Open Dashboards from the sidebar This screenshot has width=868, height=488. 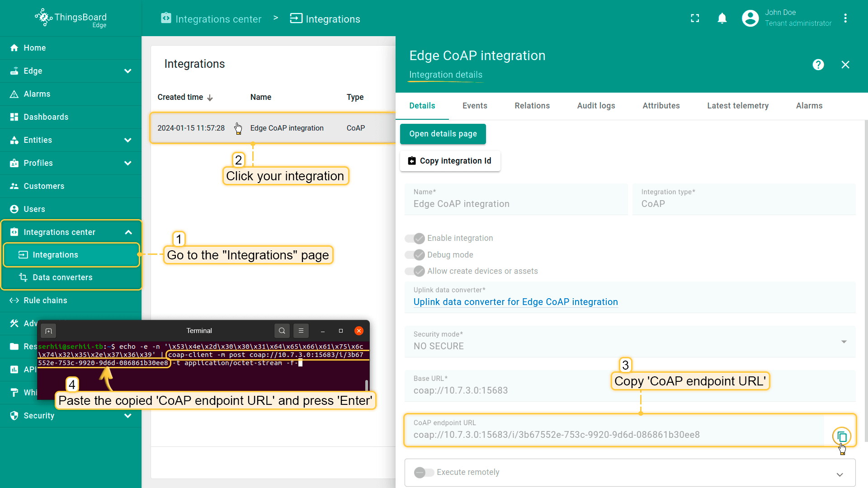point(71,117)
